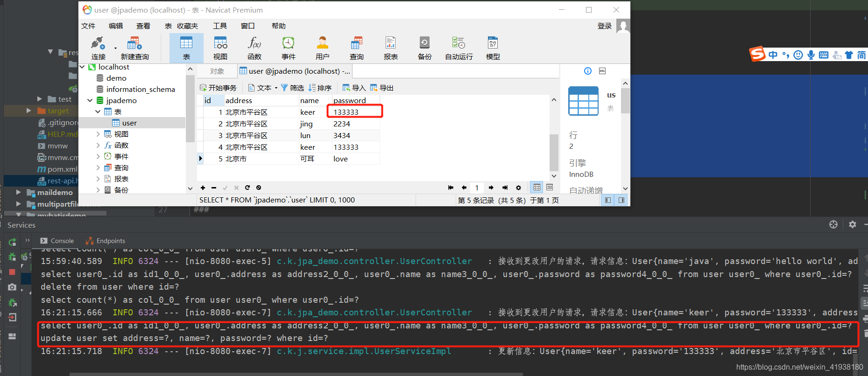Open Services panel settings gear

click(x=853, y=224)
